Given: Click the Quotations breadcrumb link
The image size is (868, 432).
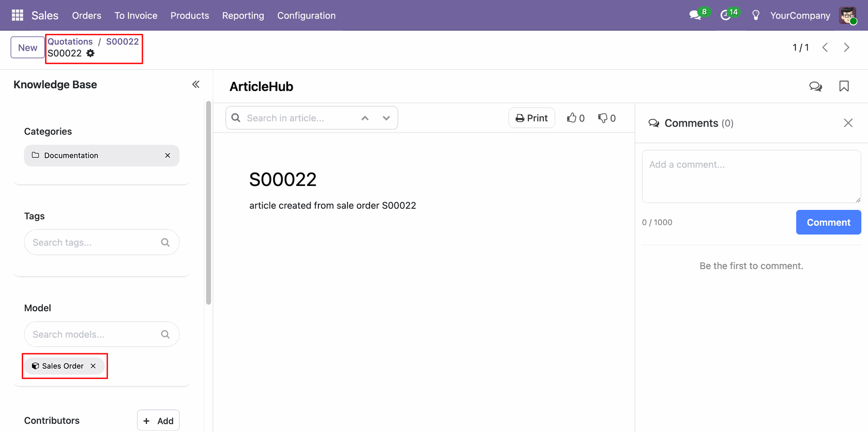Looking at the screenshot, I should pyautogui.click(x=70, y=42).
